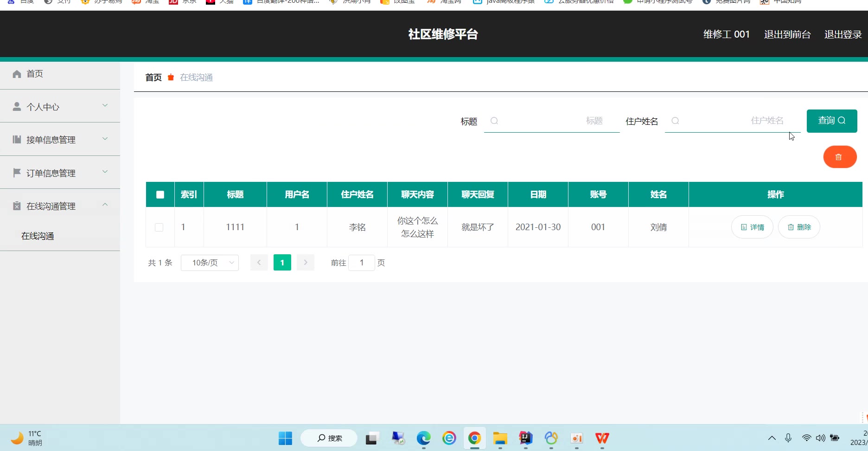
Task: Open File Explorer from the taskbar
Action: tap(500, 438)
